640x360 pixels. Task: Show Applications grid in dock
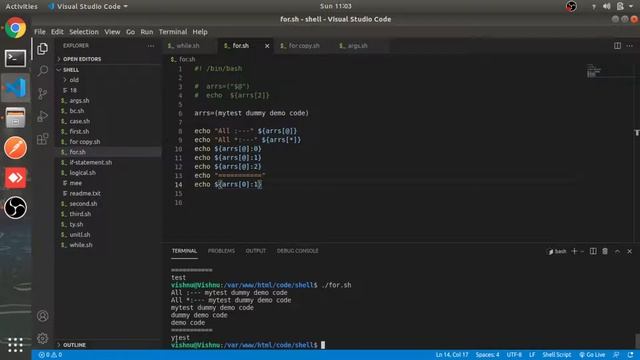tap(16, 345)
